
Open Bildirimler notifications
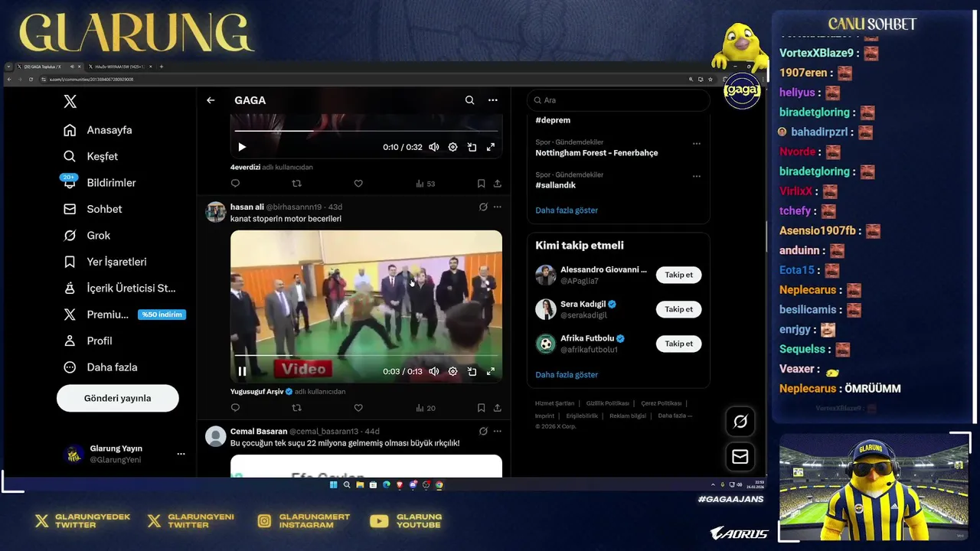[99, 183]
